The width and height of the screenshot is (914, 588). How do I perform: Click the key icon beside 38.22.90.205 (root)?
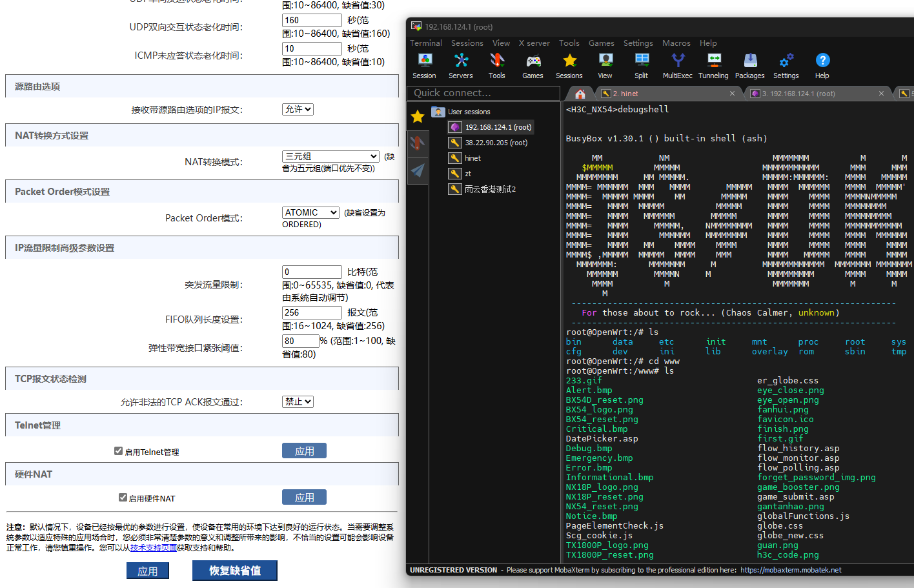coord(455,143)
